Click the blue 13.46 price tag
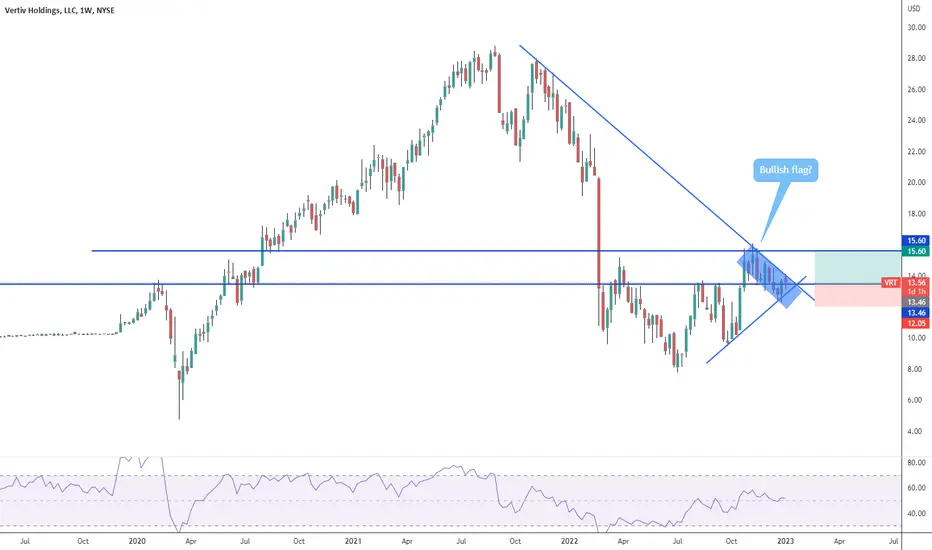This screenshot has width=932, height=550. tap(916, 312)
